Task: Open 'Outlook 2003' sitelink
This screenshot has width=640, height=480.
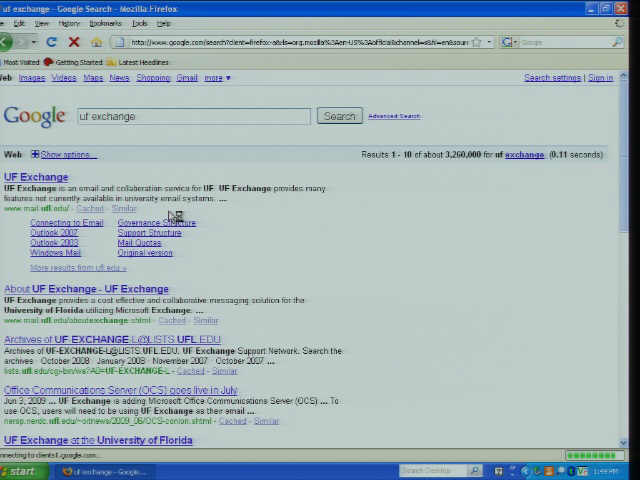Action: click(x=54, y=243)
